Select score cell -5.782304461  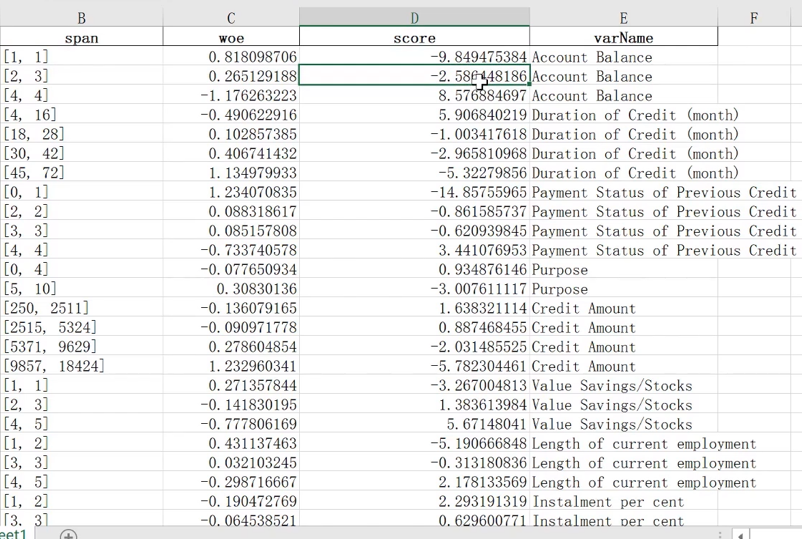(x=414, y=366)
